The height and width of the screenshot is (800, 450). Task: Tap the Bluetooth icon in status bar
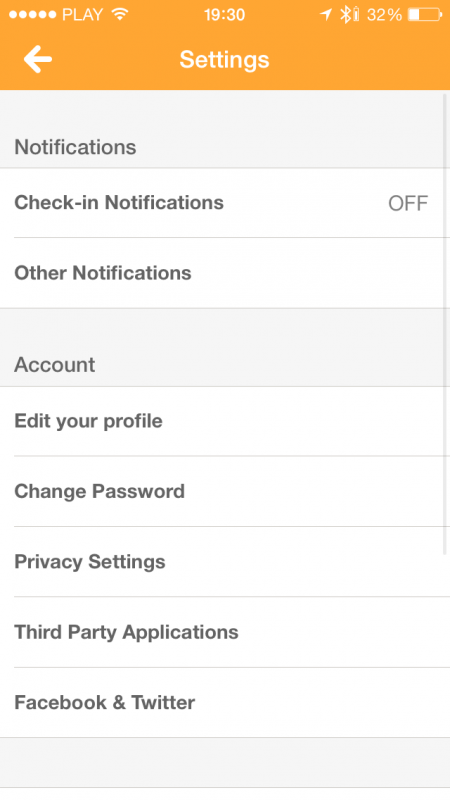pos(345,14)
